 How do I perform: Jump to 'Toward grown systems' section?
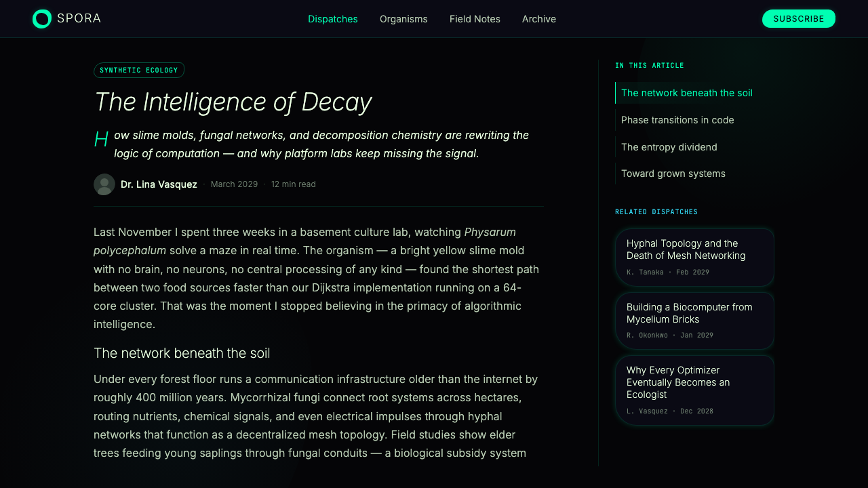[x=694, y=174]
